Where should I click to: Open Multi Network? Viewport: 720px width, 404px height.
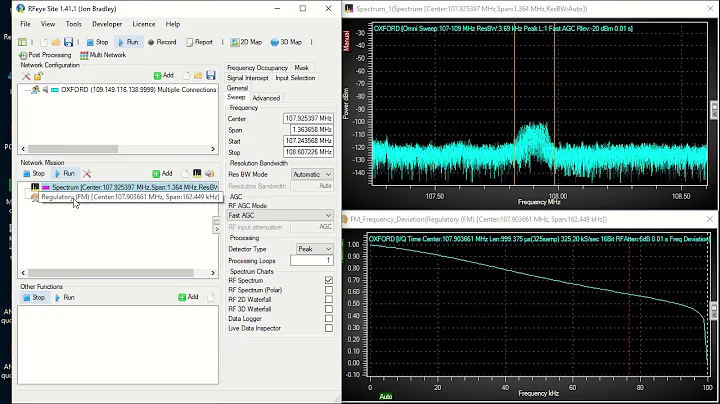point(103,55)
